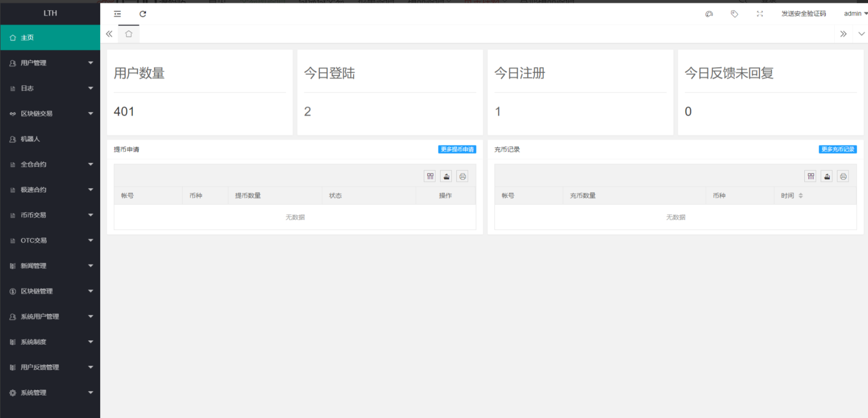Expand the 区块链交易 sidebar menu
Image resolution: width=868 pixels, height=418 pixels.
point(50,113)
